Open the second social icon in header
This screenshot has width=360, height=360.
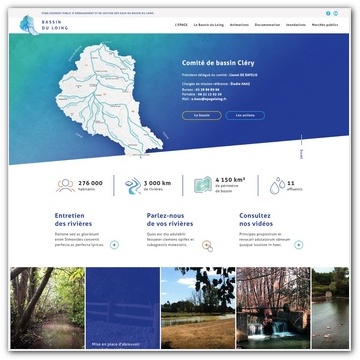335,13
